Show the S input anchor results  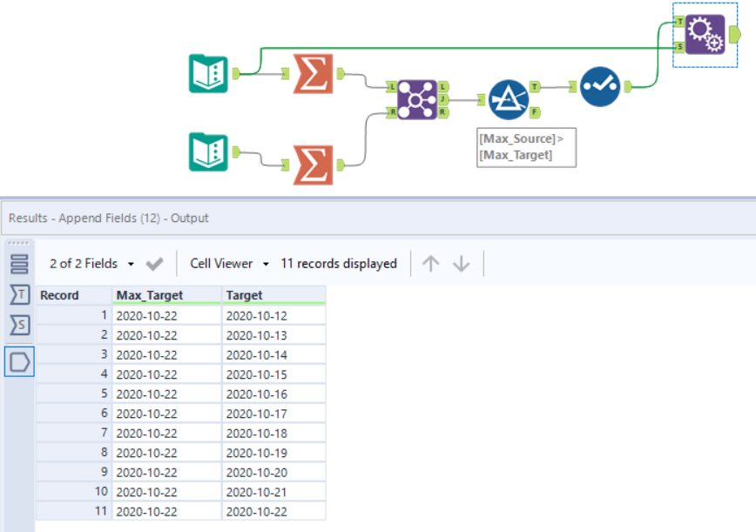[x=19, y=327]
